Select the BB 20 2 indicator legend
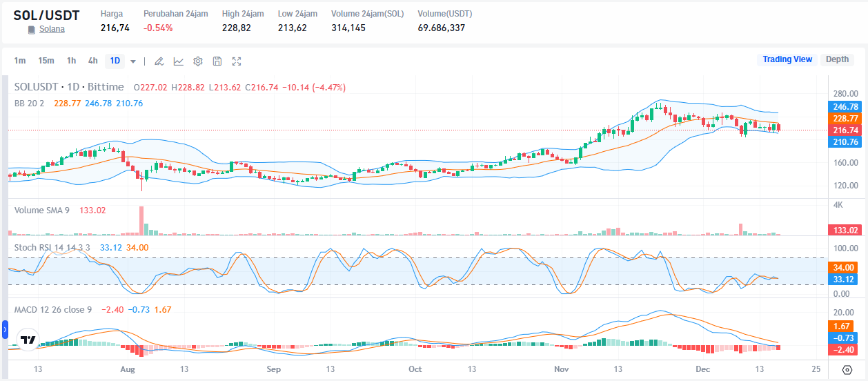Image resolution: width=868 pixels, height=381 pixels. [29, 103]
